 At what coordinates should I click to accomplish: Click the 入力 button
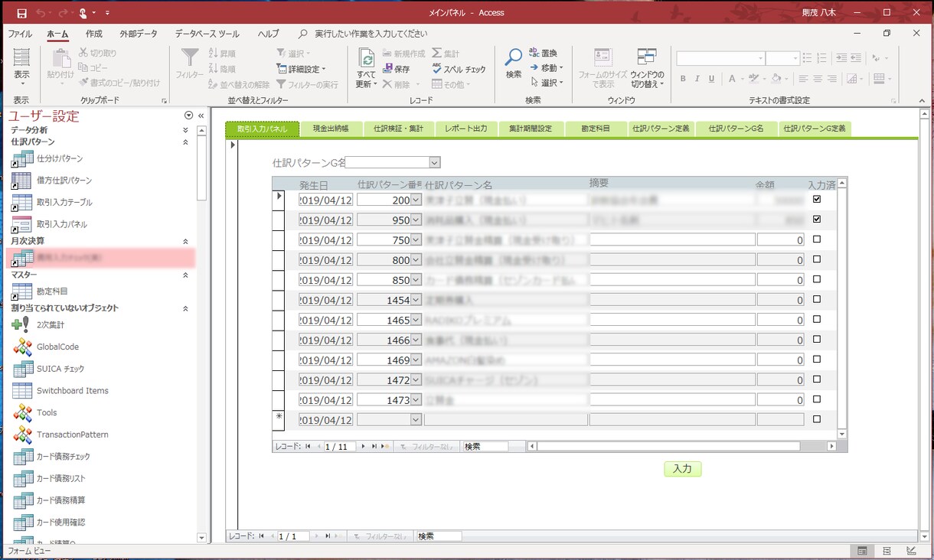(x=682, y=469)
